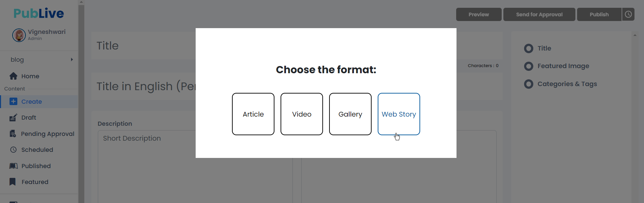
Task: Click the Scheduled clock icon in sidebar
Action: click(13, 149)
